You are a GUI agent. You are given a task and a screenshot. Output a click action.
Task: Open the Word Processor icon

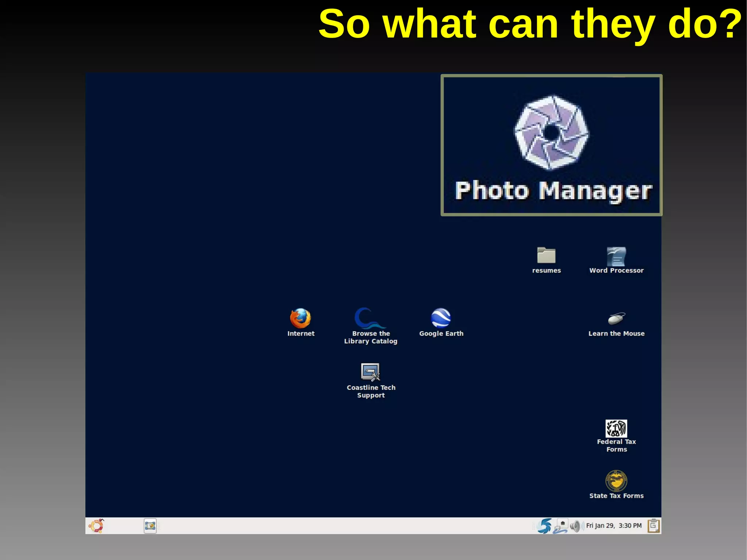click(x=616, y=256)
